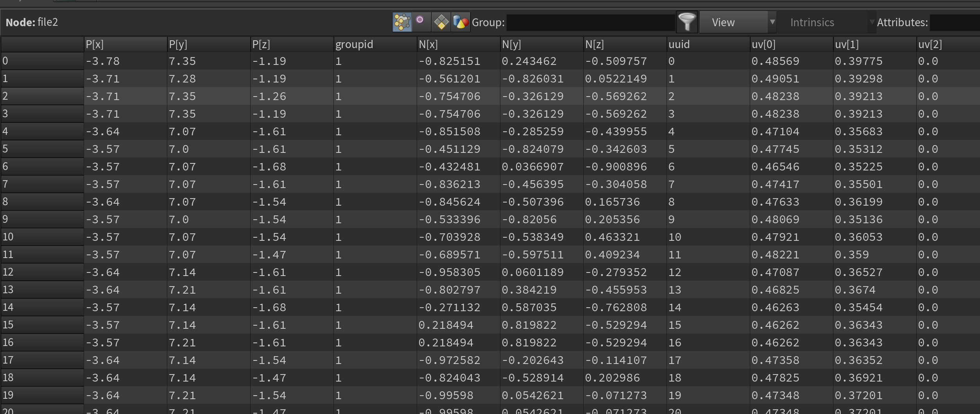Click the uv[0] column header

pyautogui.click(x=792, y=44)
